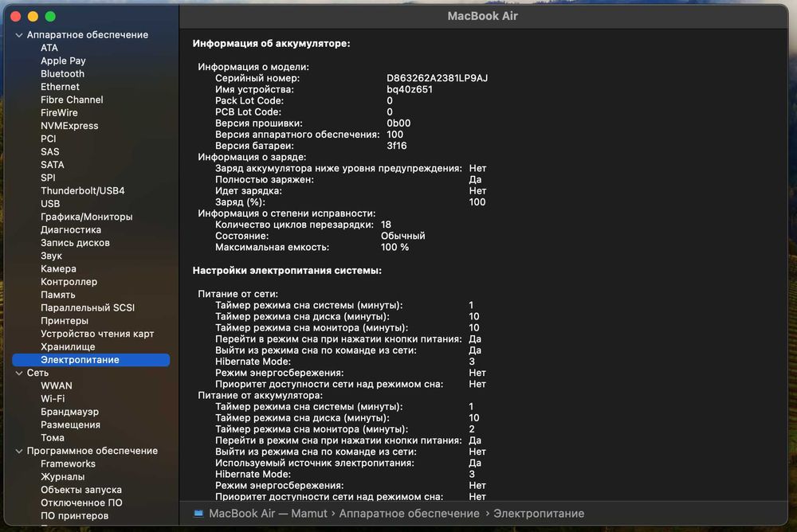
Task: Collapse the Сеть section chevron
Action: (x=19, y=373)
